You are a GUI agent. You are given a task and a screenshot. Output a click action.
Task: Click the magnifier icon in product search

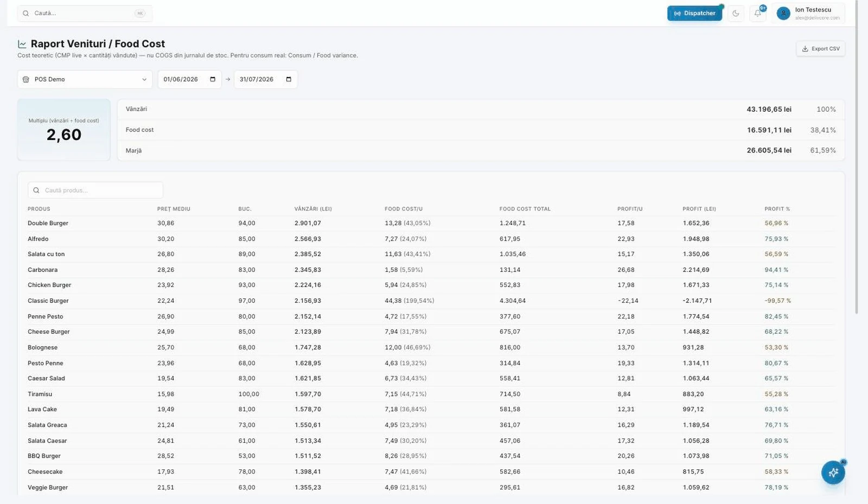point(36,190)
